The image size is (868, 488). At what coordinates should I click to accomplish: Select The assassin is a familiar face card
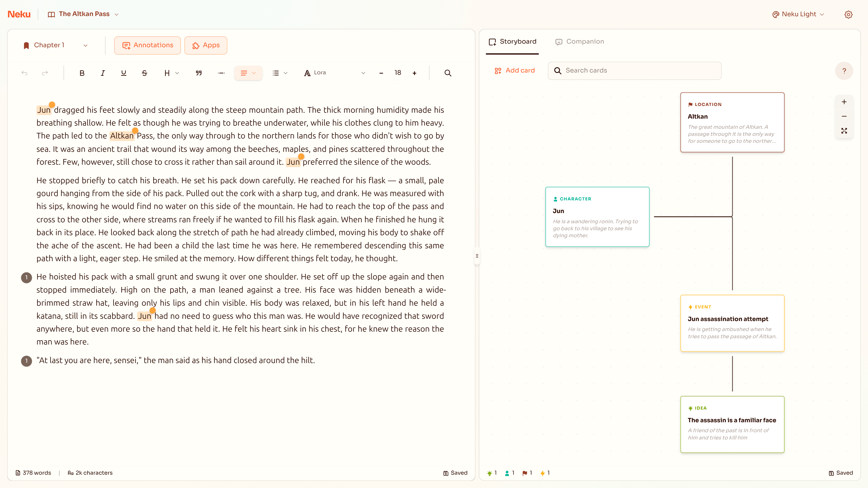(x=732, y=424)
